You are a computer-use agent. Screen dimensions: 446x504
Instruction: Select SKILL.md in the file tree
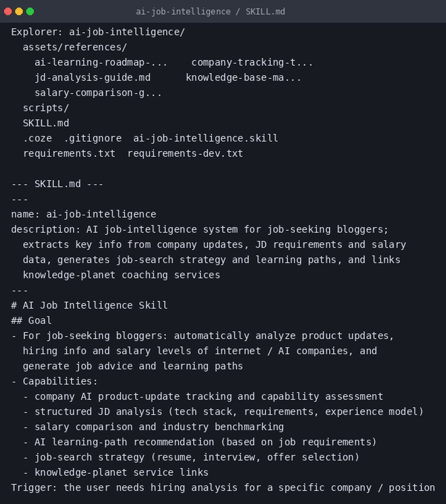46,123
